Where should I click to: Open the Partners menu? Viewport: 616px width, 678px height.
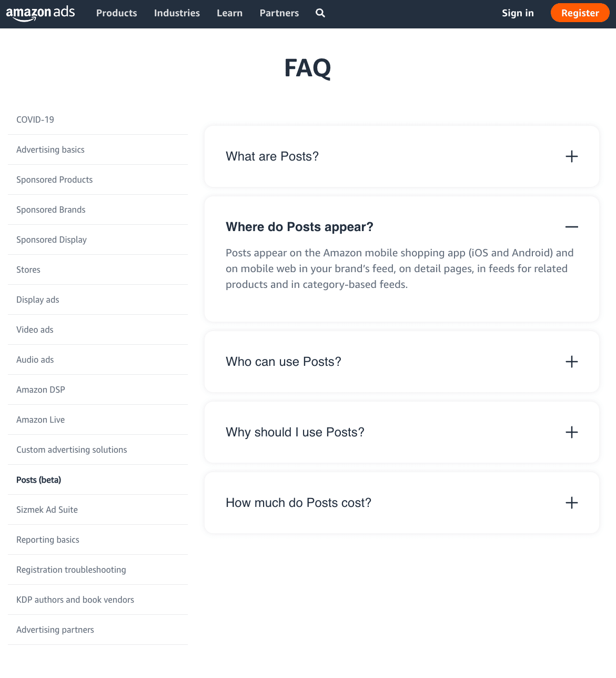click(279, 13)
